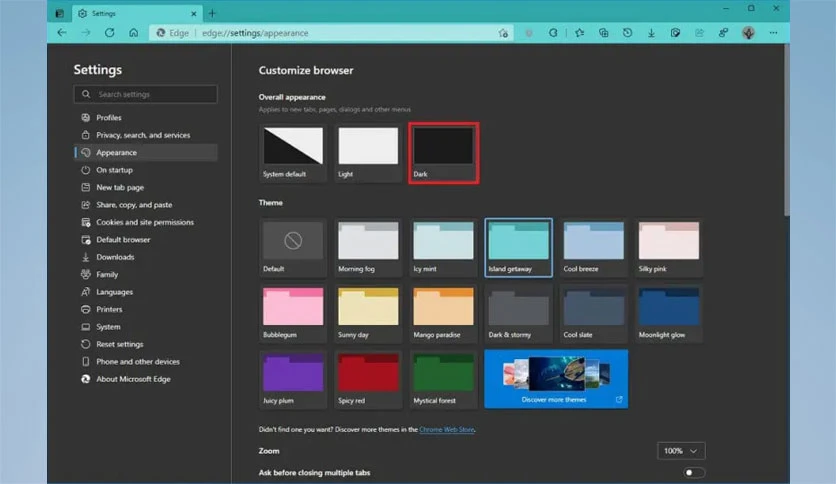Go to the home page icon
Screen dimensions: 836x484
(133, 33)
